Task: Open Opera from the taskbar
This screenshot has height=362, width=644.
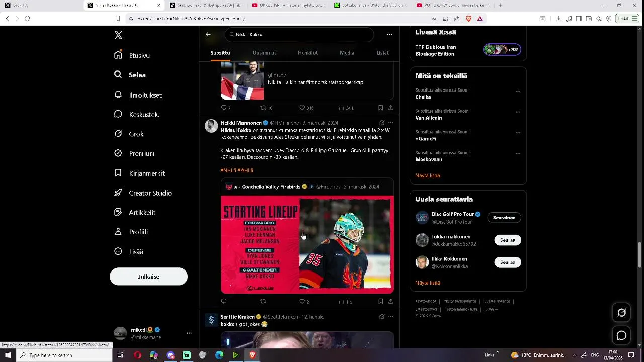Action: point(137,355)
